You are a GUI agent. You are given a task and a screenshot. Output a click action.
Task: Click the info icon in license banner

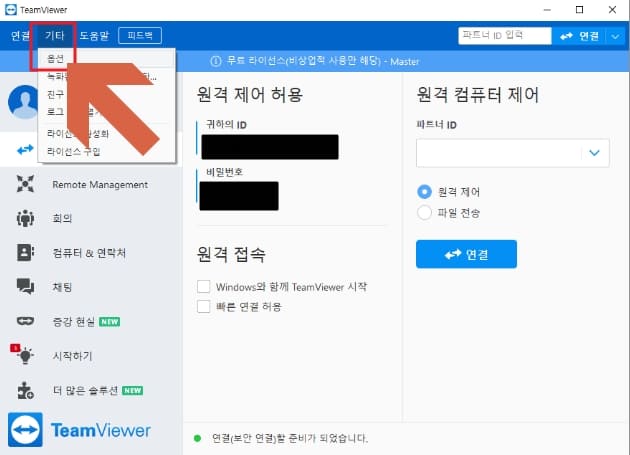(216, 61)
